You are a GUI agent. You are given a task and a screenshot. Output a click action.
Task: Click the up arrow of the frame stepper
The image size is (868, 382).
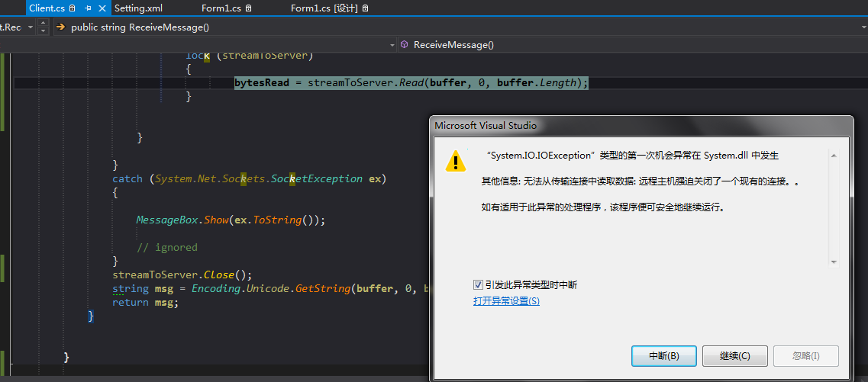(x=44, y=24)
